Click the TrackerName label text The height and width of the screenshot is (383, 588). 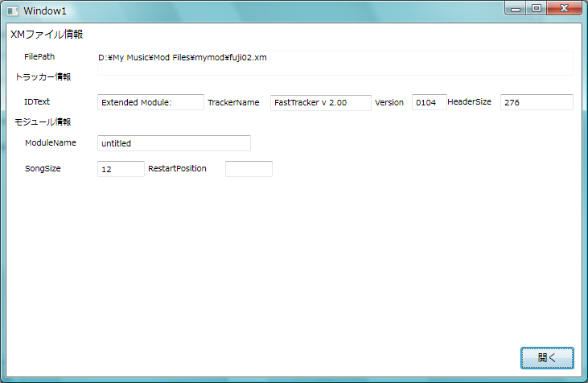(x=233, y=103)
